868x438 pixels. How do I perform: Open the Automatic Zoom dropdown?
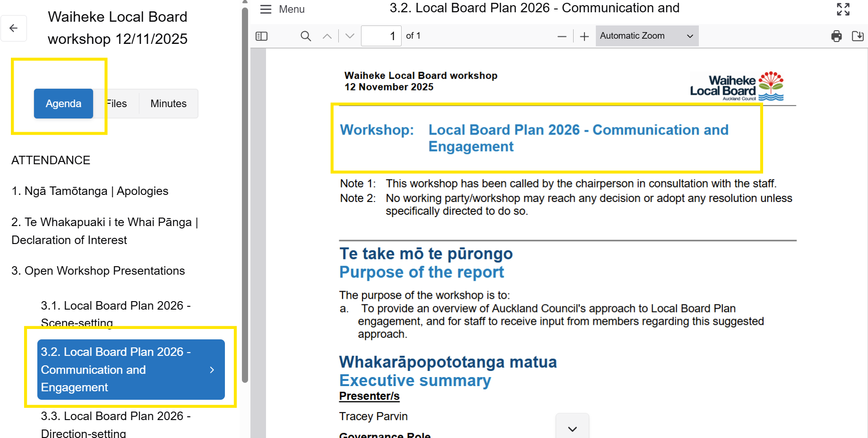point(647,36)
